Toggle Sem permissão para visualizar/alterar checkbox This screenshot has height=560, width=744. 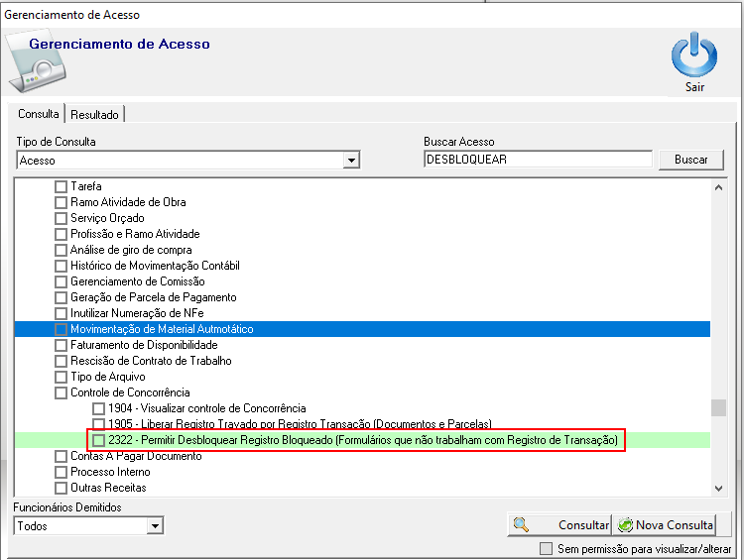[546, 549]
